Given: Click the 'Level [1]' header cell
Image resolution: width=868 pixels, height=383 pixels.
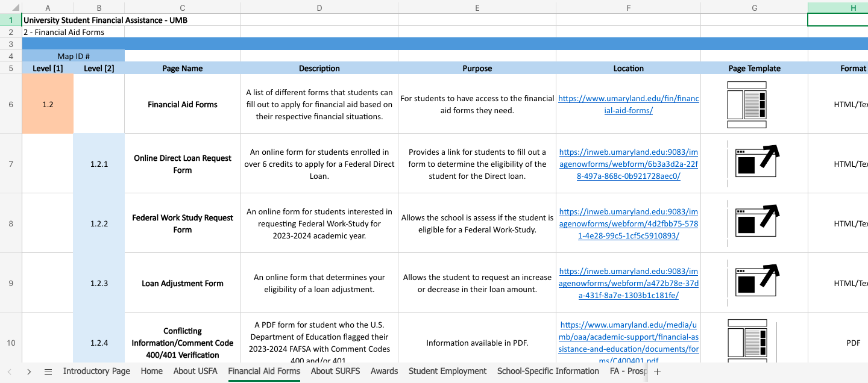Looking at the screenshot, I should click(x=48, y=68).
